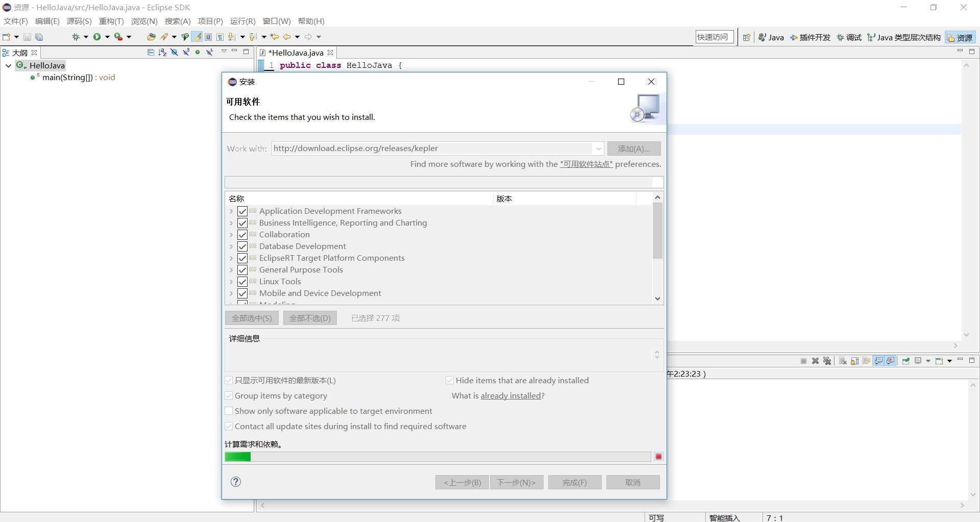Expand Mobile and Device Development node
This screenshot has width=980, height=522.
(231, 293)
